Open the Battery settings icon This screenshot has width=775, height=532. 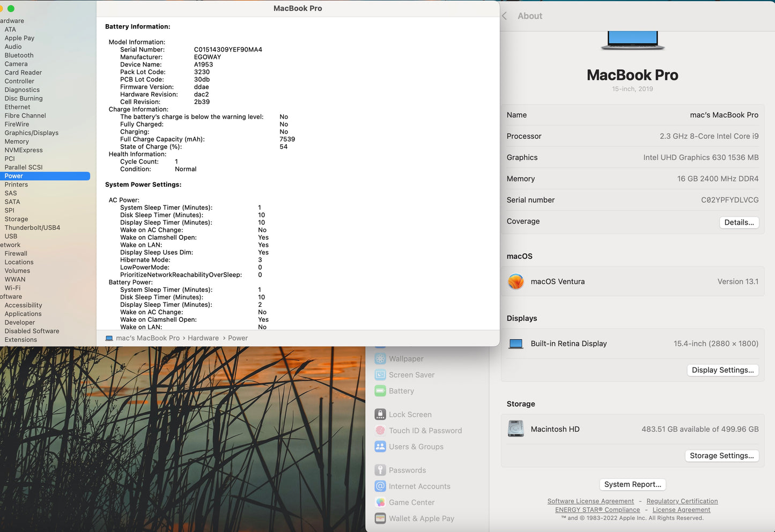(380, 391)
